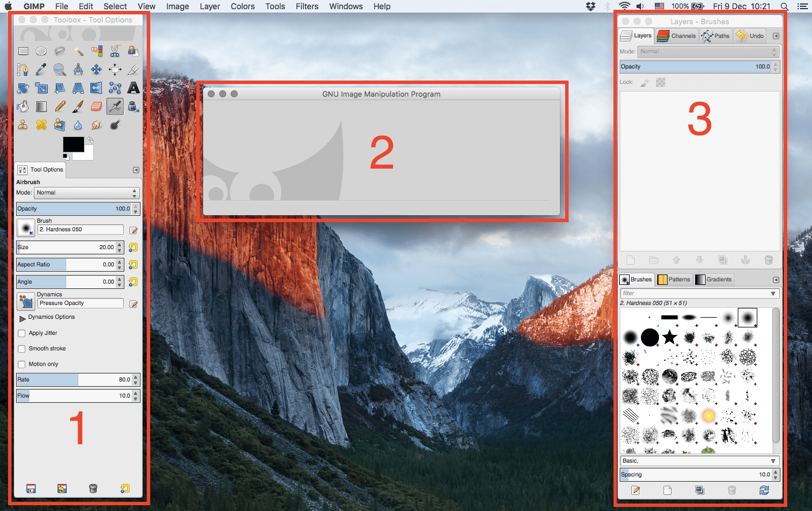The width and height of the screenshot is (812, 511).
Task: Activate the Scissors Select tool
Action: pyautogui.click(x=115, y=51)
